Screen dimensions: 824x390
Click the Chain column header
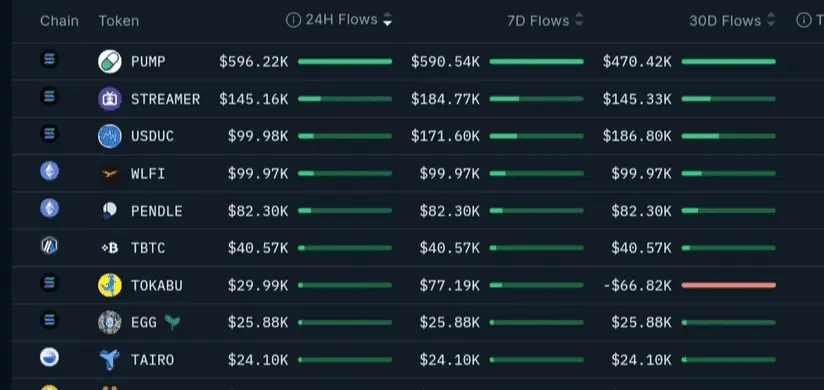(x=59, y=21)
